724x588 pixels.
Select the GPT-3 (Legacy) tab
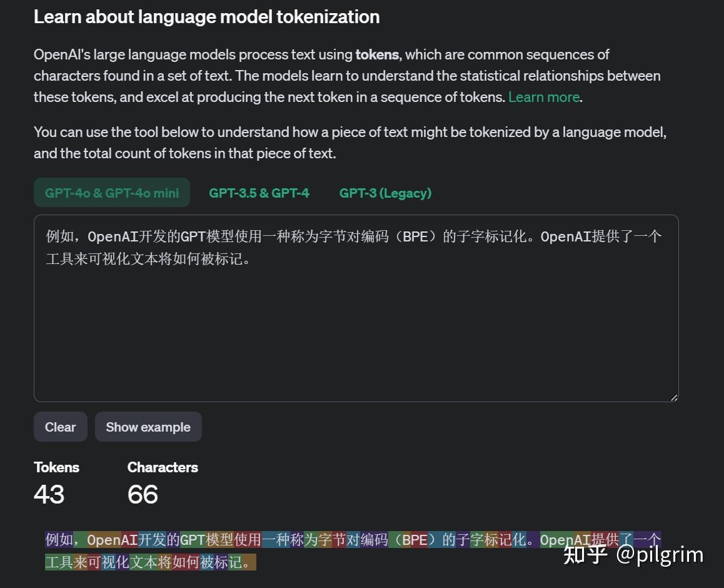click(x=385, y=193)
